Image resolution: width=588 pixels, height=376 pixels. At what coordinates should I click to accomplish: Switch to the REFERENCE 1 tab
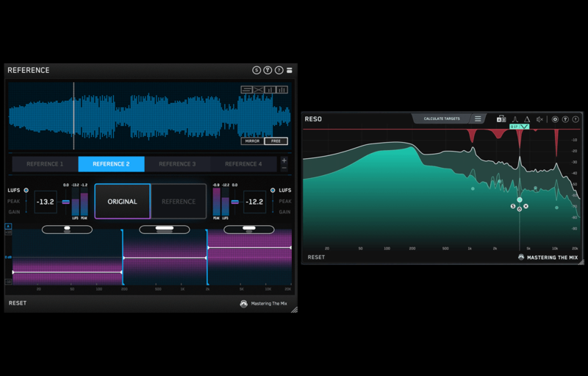45,164
